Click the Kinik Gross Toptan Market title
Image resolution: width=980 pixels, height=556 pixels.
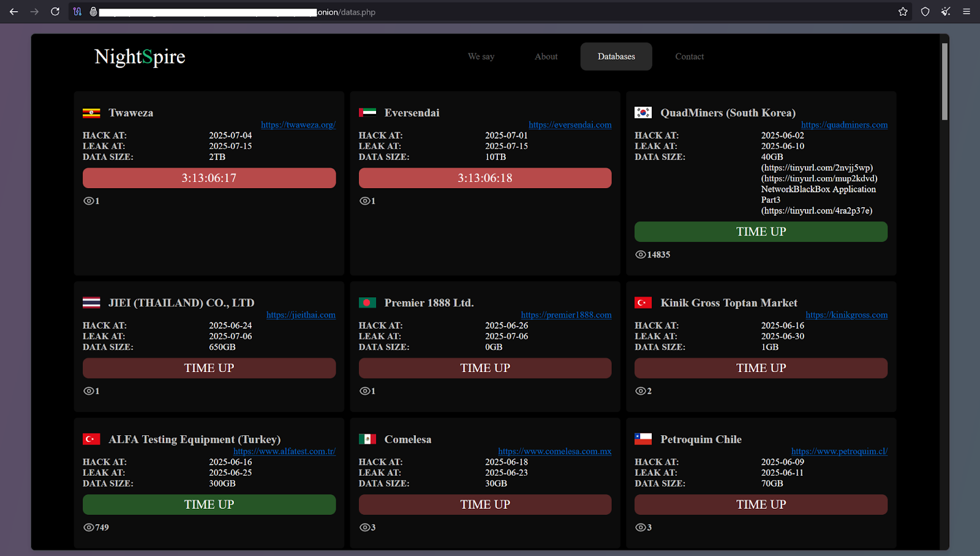click(x=729, y=303)
